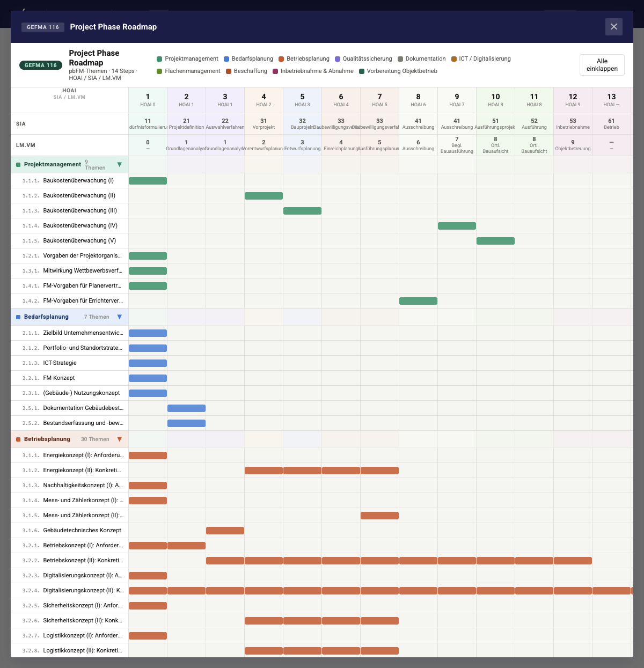644x668 pixels.
Task: Select row (Gebäude-) Nutzungskonzept
Action: (x=70, y=393)
